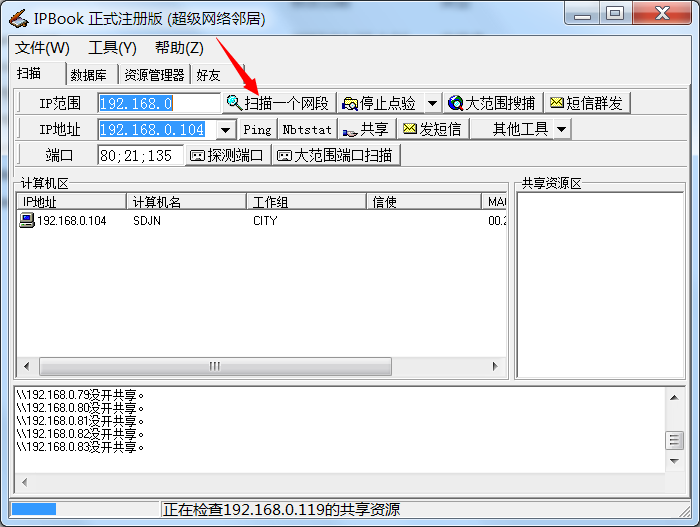Click the computer list horizontal scrollbar thumb

coord(215,366)
